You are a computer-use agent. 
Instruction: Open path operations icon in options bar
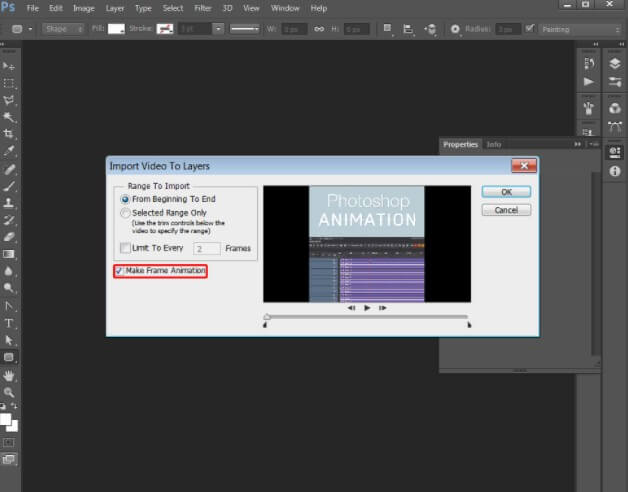click(x=387, y=28)
